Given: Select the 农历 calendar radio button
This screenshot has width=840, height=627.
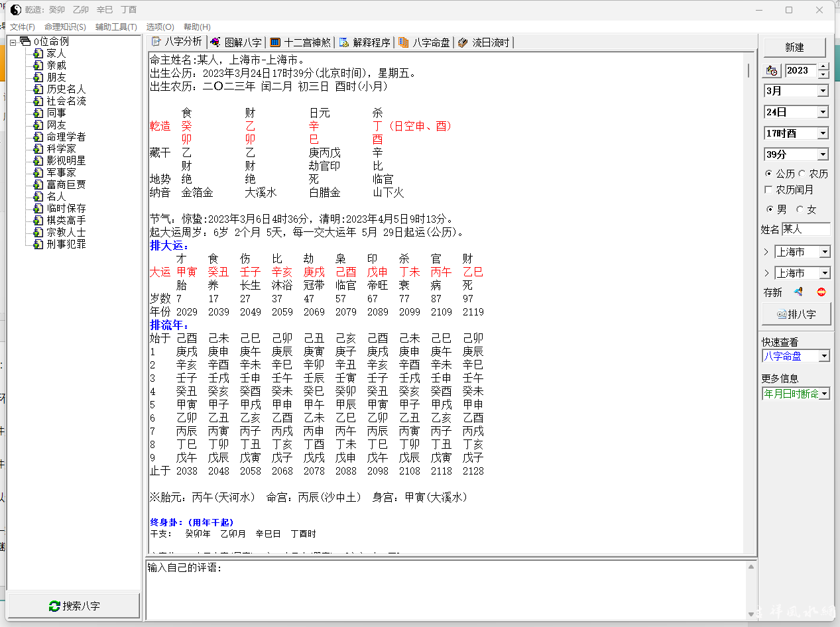Looking at the screenshot, I should coord(802,174).
